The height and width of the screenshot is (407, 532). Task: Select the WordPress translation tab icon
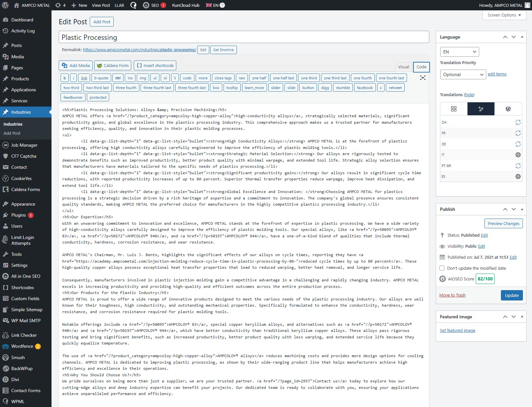pyautogui.click(x=508, y=109)
